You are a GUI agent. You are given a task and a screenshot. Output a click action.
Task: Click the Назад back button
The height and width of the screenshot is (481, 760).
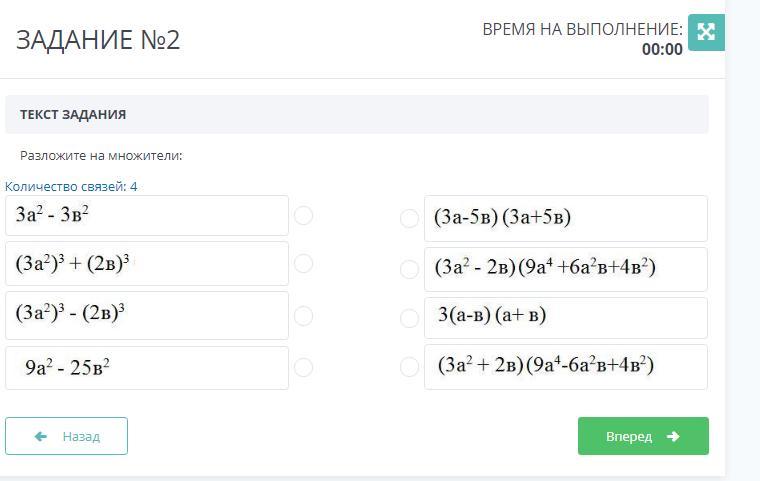pos(66,436)
